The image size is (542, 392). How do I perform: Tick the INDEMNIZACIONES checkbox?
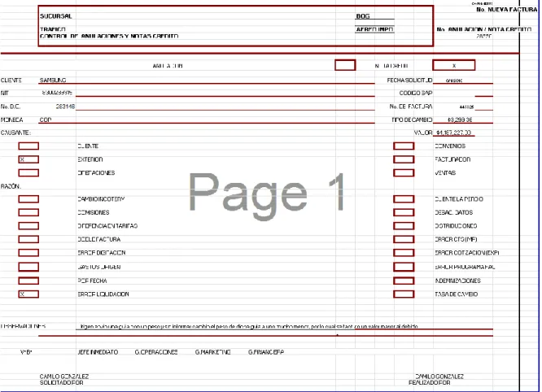pyautogui.click(x=404, y=281)
